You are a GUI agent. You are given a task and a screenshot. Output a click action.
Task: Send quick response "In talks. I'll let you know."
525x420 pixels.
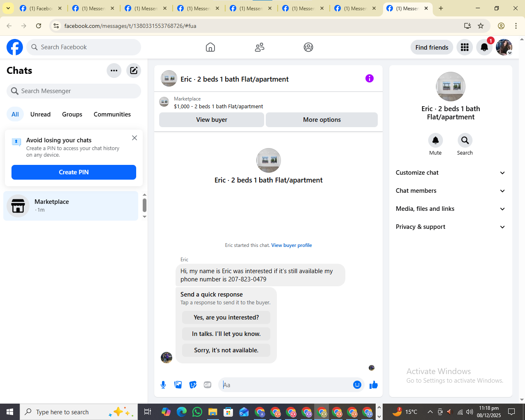pyautogui.click(x=226, y=334)
